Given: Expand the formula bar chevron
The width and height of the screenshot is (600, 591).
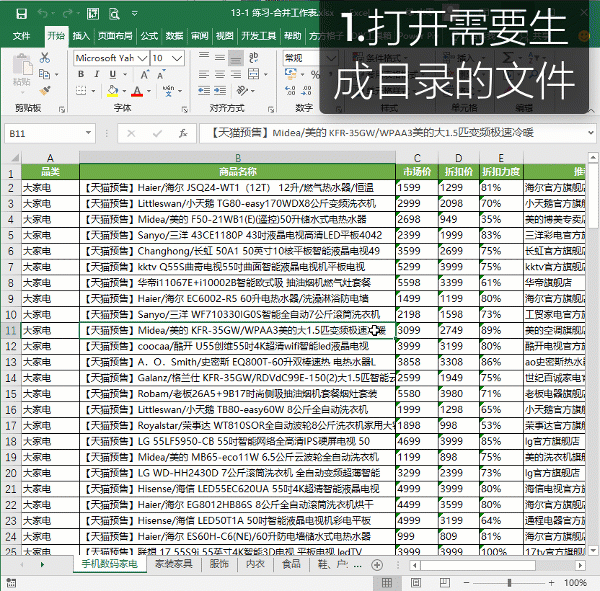Looking at the screenshot, I should tap(591, 133).
